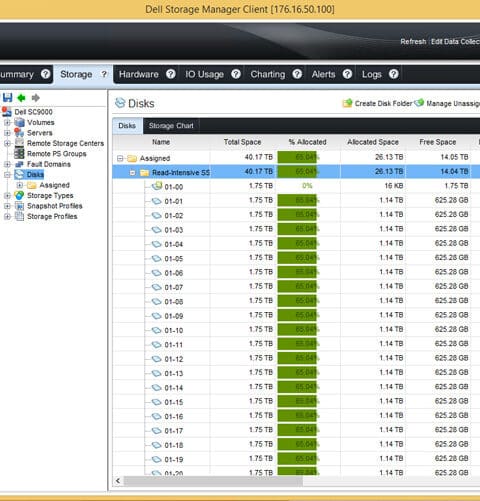
Task: Open help icon next to Alerts tab
Action: (347, 74)
